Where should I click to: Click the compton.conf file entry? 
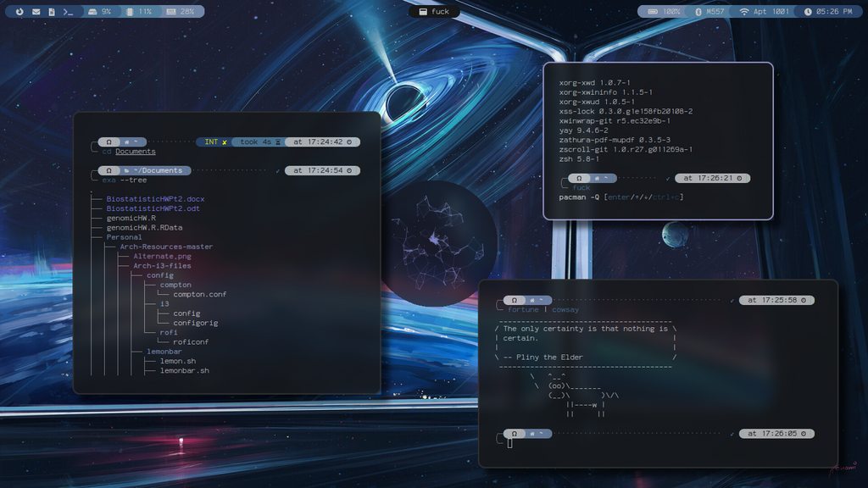199,294
